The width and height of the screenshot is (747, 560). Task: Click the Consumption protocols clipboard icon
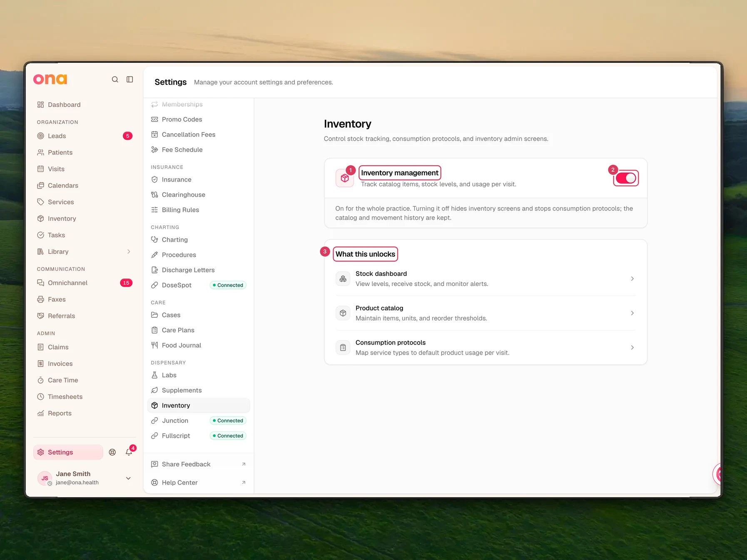[x=343, y=348]
